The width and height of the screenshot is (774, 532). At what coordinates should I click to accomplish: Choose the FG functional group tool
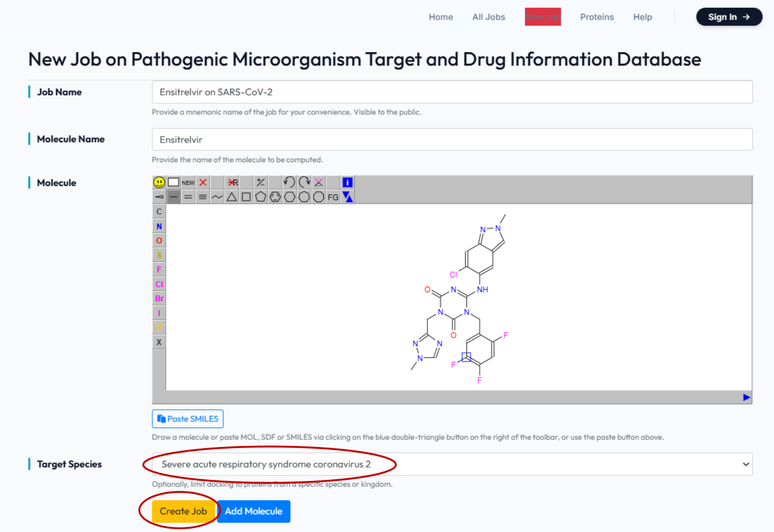[333, 197]
